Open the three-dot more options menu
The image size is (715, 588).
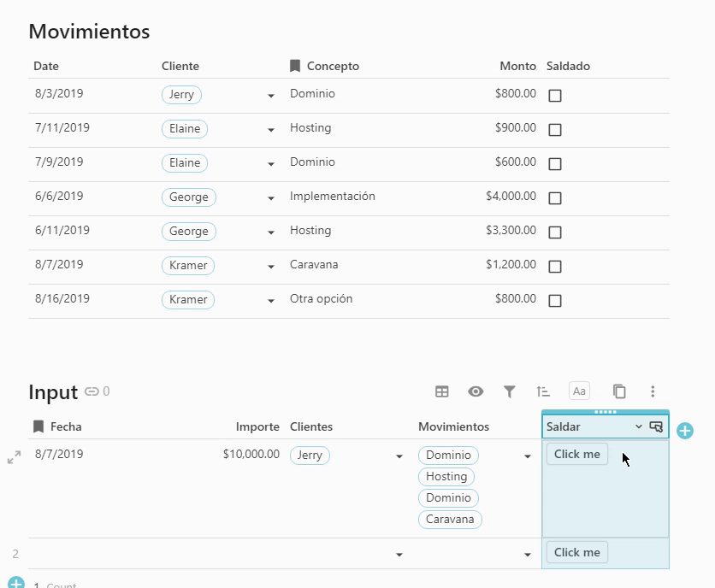coord(653,391)
